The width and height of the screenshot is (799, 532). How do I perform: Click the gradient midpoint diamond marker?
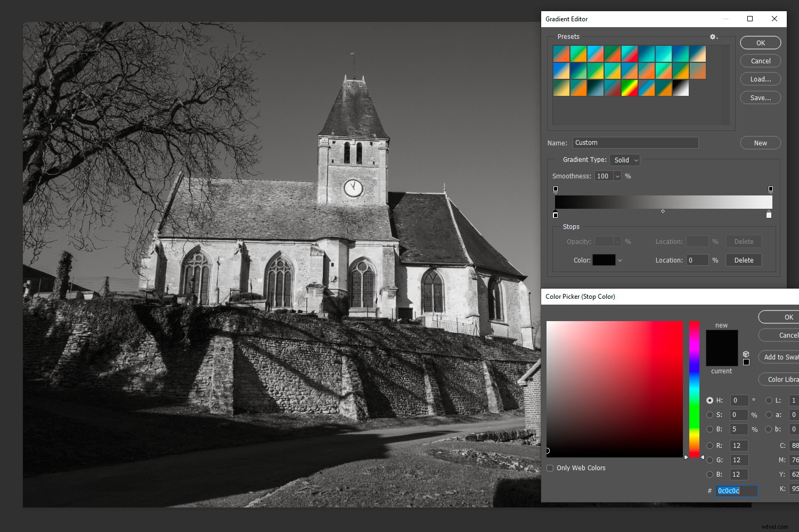[663, 211]
